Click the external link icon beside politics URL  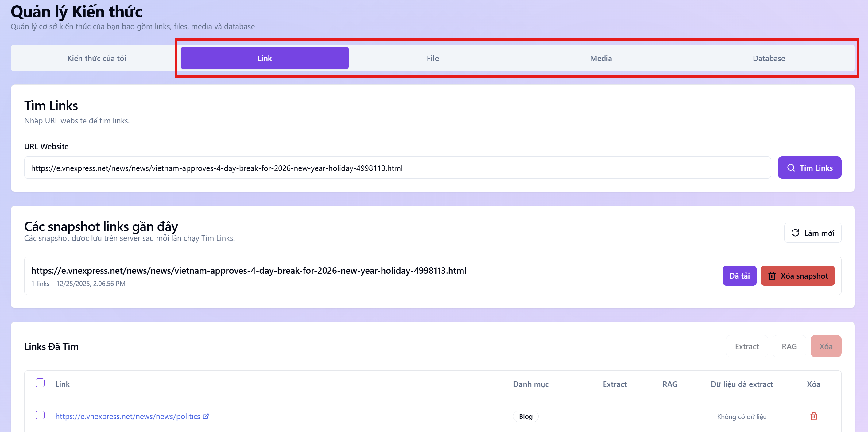(x=206, y=416)
